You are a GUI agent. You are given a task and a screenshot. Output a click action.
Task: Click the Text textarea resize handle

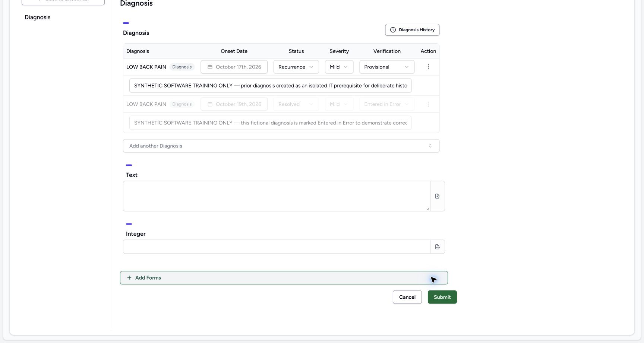(428, 209)
